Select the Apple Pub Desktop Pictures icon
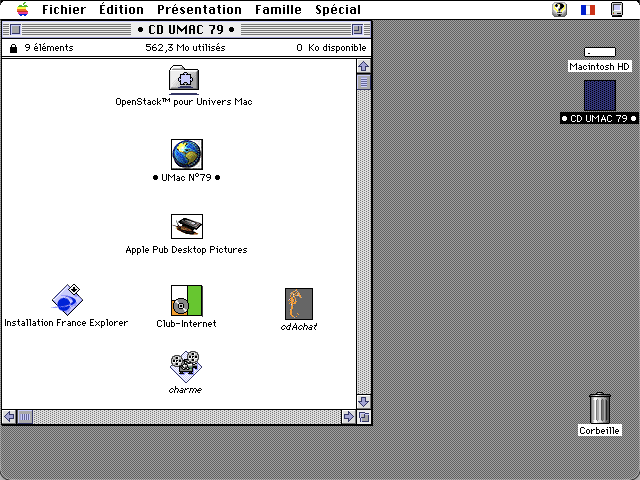 [187, 227]
